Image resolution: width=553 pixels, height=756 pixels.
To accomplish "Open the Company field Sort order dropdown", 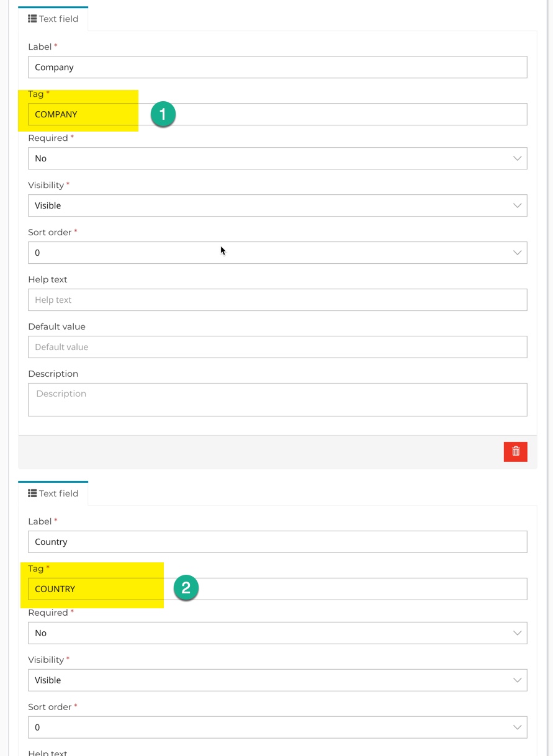I will pos(277,253).
